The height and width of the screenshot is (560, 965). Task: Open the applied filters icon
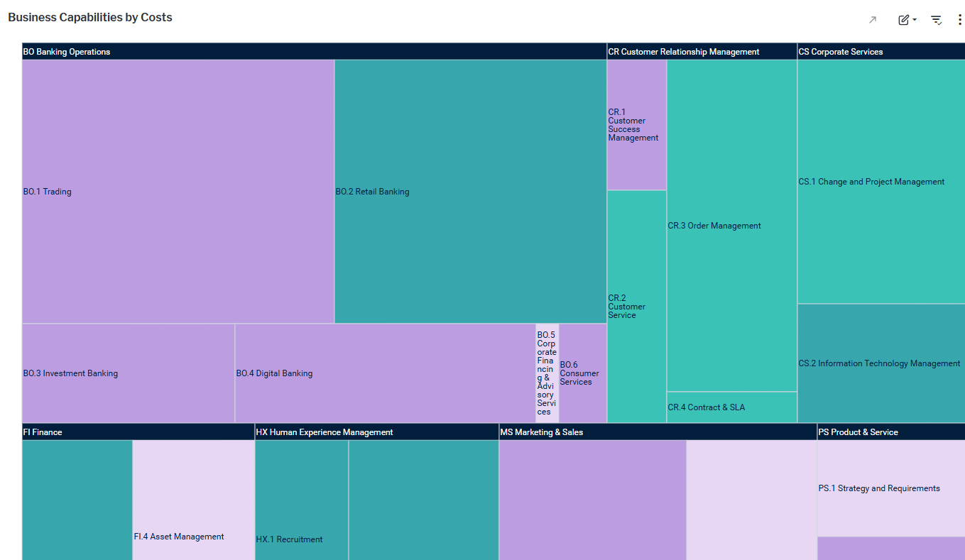936,20
